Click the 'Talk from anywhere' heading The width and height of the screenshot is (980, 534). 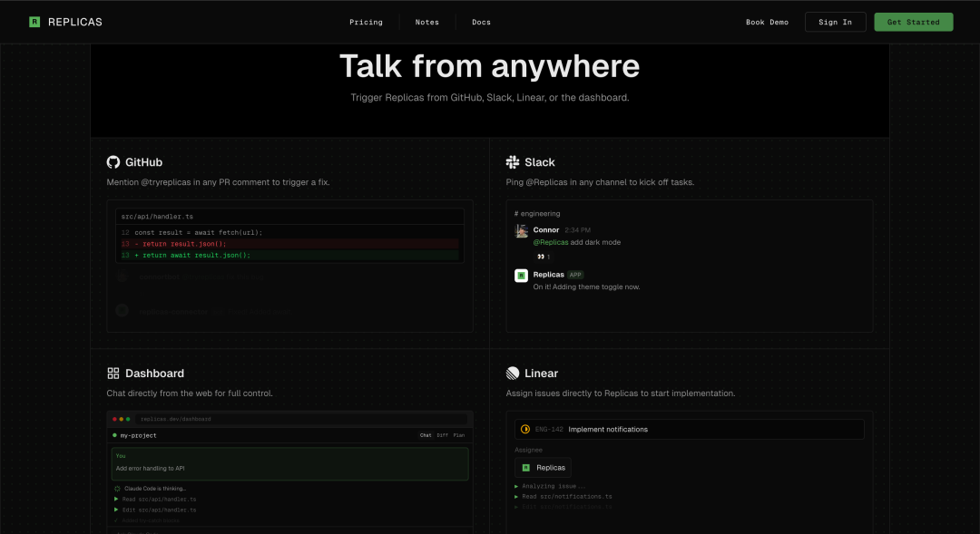489,66
